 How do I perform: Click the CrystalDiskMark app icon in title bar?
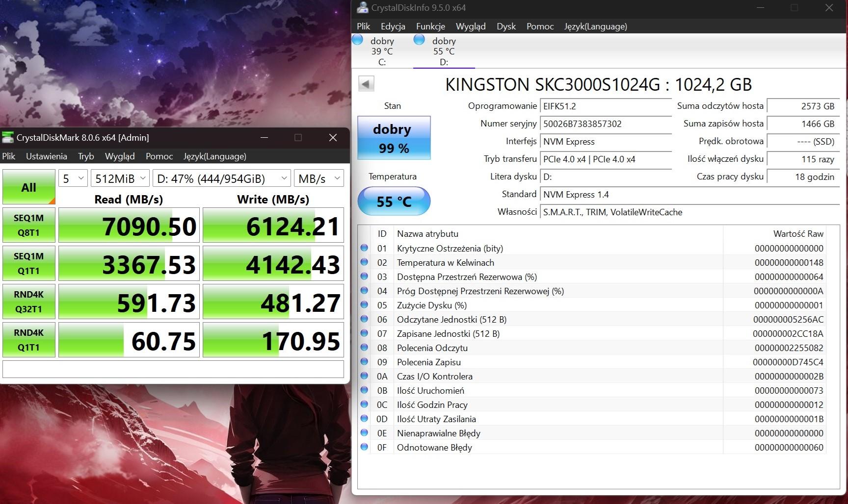[x=7, y=138]
